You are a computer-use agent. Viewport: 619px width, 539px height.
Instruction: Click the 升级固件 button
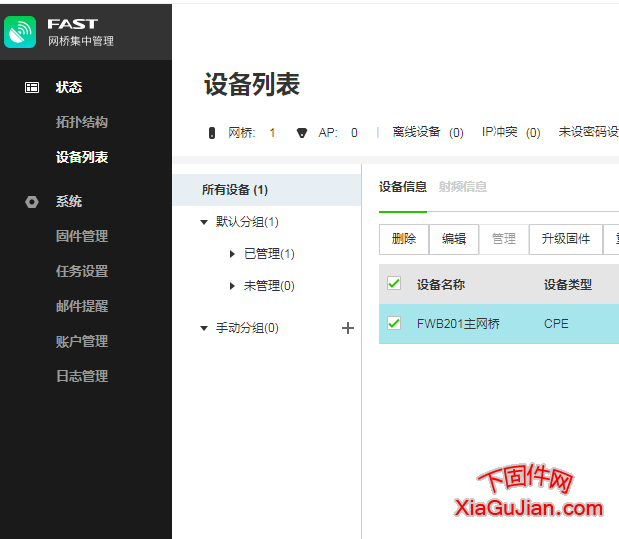566,239
